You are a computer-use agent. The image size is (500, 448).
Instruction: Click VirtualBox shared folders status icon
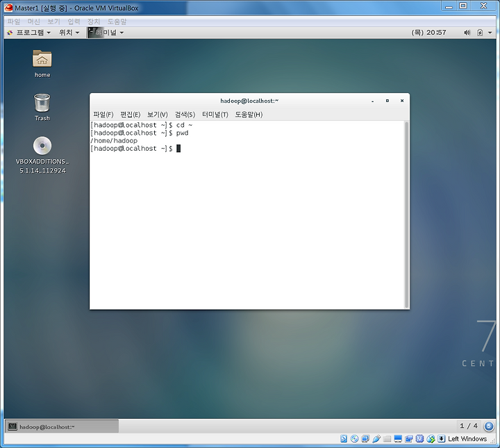(387, 439)
